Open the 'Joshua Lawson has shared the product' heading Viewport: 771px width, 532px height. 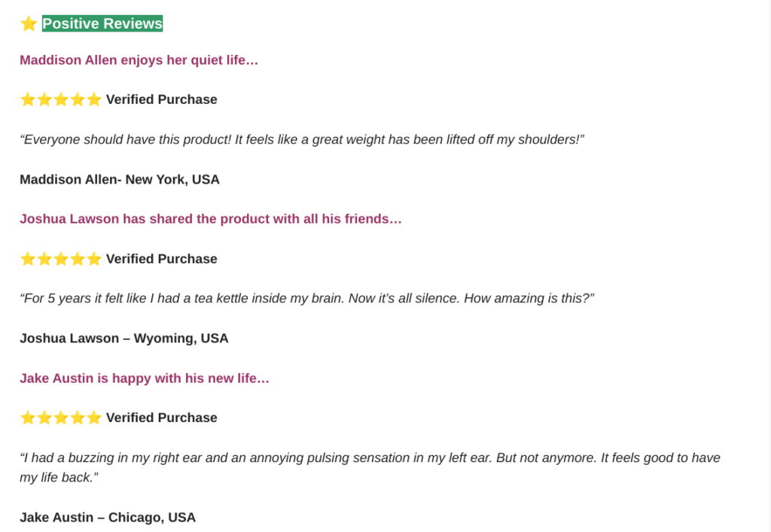[211, 219]
